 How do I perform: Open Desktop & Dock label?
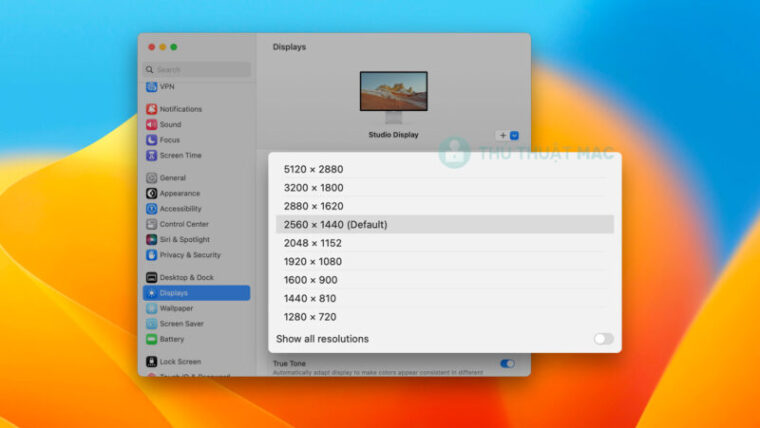point(187,277)
